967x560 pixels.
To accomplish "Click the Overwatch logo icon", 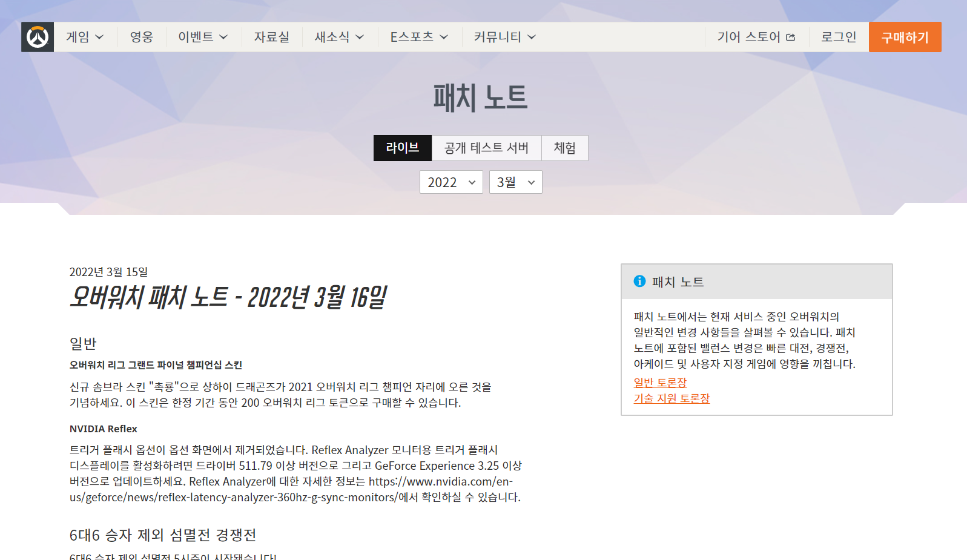I will [x=38, y=37].
